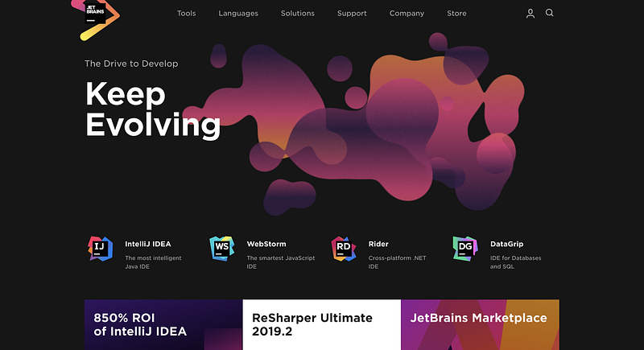Click the WebStorm WS icon
644x350 pixels.
point(222,249)
